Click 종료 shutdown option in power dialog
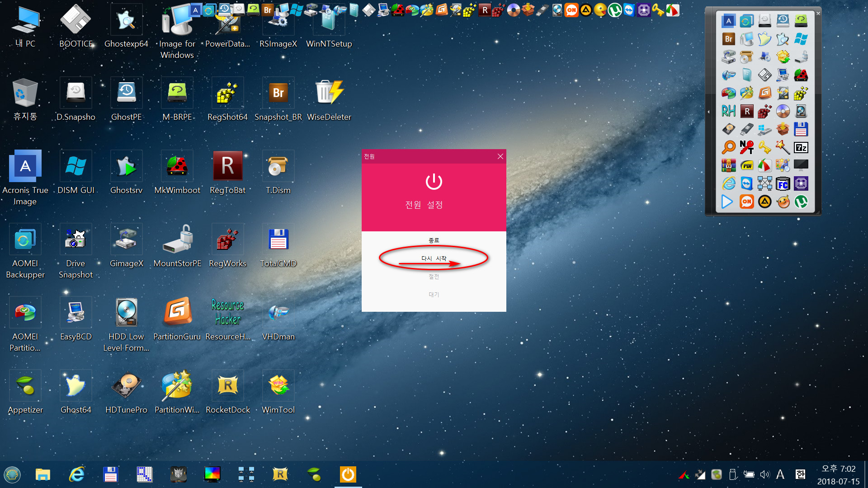This screenshot has height=488, width=868. (434, 240)
